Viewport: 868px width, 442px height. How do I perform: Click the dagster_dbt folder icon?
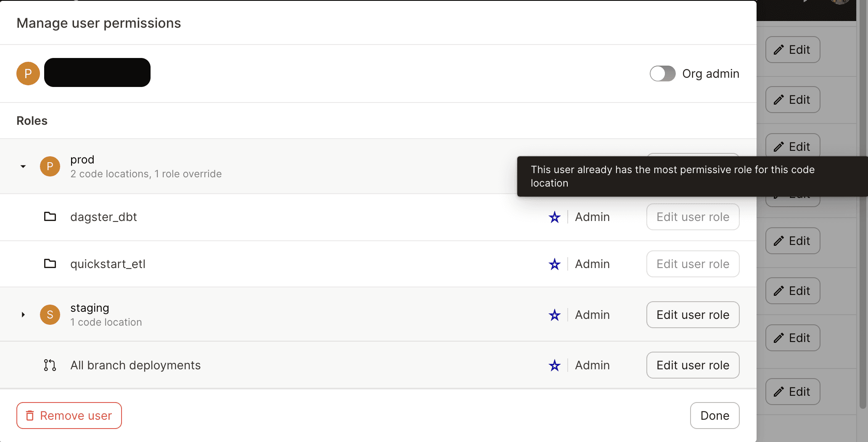pos(50,217)
